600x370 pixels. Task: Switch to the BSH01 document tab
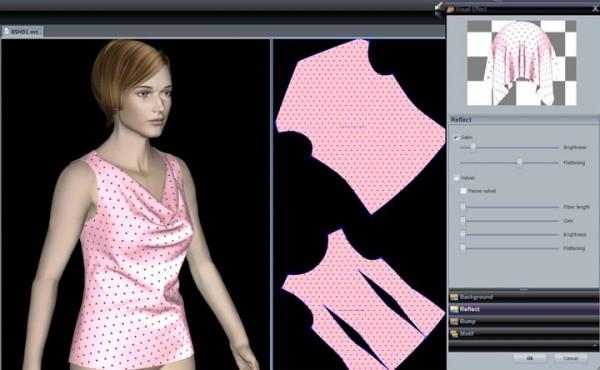pyautogui.click(x=23, y=32)
